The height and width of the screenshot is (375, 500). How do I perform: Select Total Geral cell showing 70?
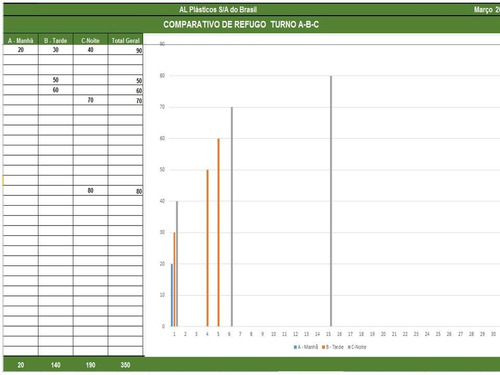click(x=125, y=100)
